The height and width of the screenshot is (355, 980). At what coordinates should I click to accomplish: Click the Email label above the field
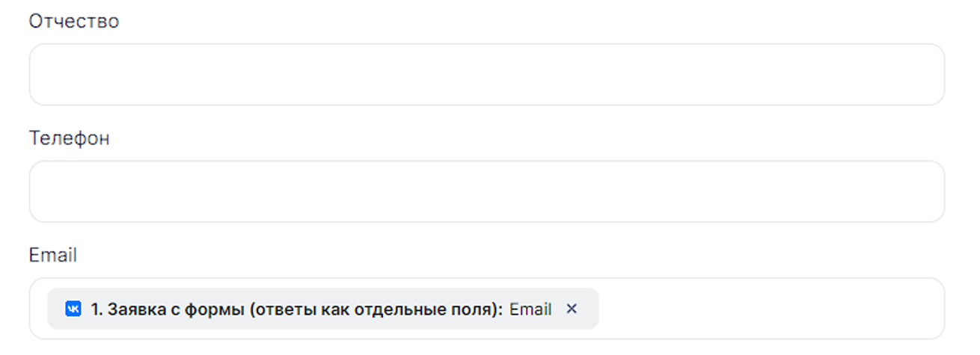pos(52,256)
